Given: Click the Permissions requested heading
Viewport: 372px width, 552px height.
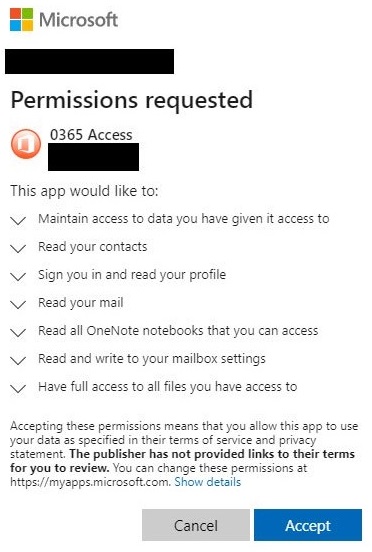Looking at the screenshot, I should pyautogui.click(x=132, y=100).
